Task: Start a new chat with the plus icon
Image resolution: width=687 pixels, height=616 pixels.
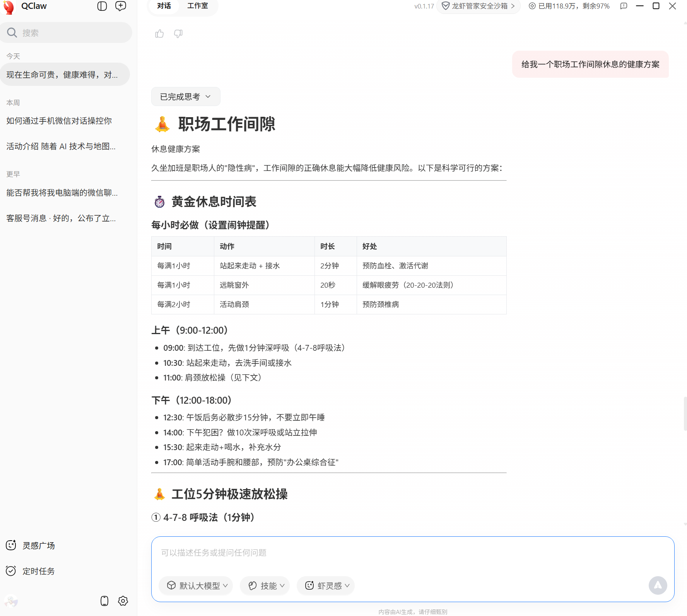Action: pos(120,6)
